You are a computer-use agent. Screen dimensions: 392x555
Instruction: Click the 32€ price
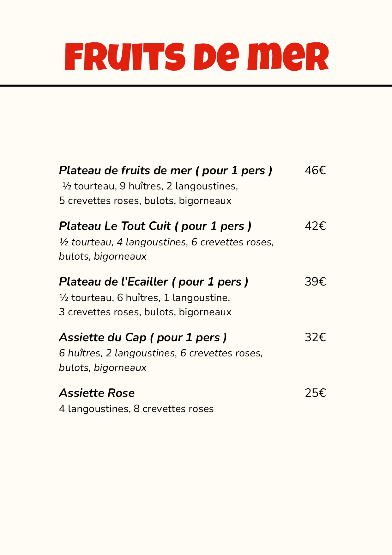[315, 337]
